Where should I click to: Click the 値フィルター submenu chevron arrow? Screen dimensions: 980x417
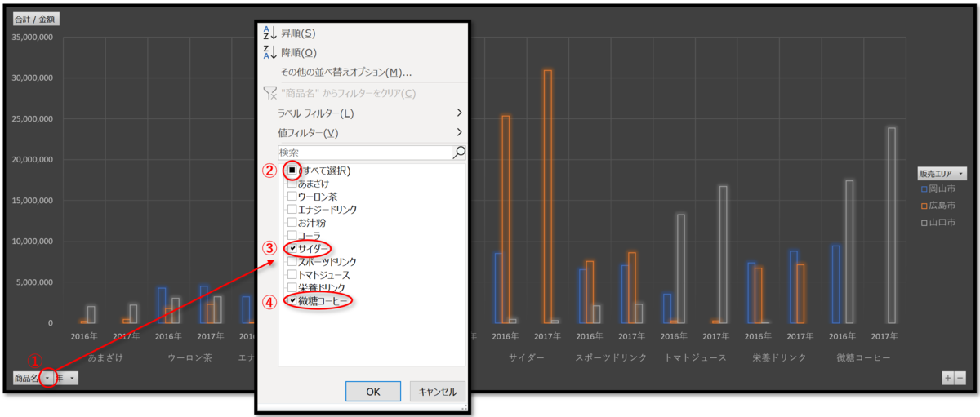click(460, 132)
